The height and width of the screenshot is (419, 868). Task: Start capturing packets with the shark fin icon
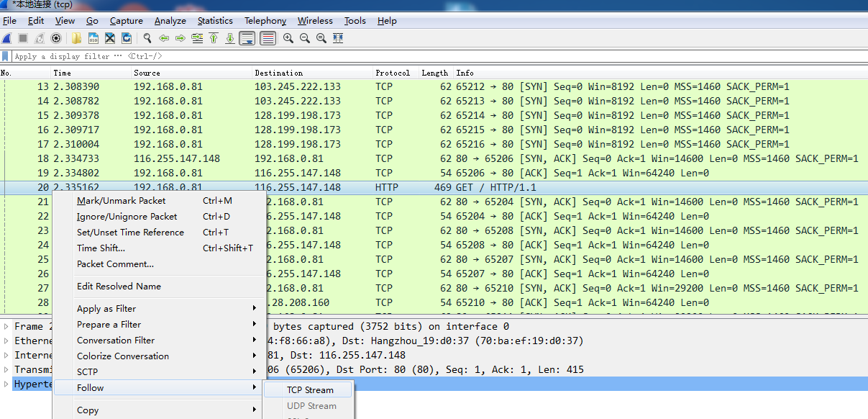pyautogui.click(x=6, y=38)
